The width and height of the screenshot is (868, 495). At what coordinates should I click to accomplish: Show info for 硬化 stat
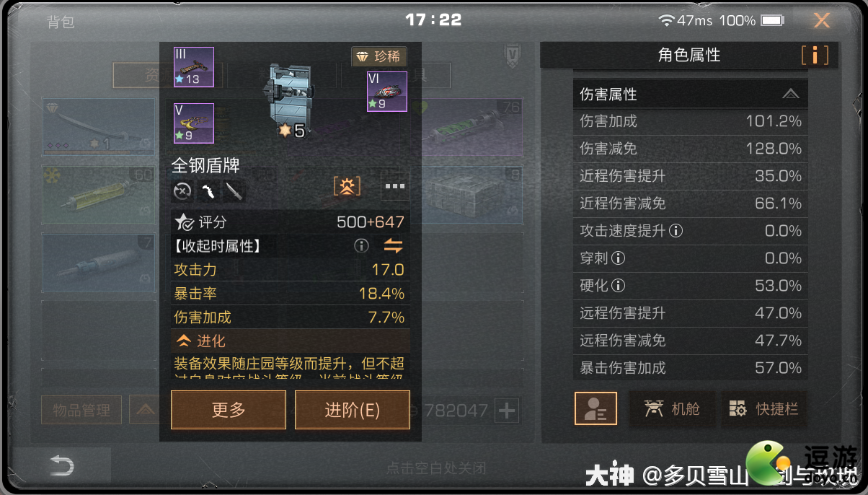coord(619,286)
